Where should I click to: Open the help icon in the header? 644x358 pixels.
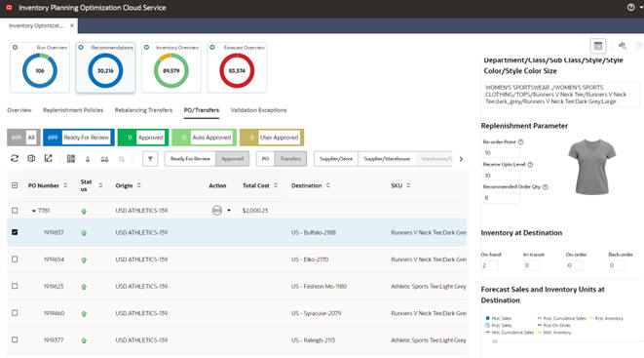click(631, 8)
